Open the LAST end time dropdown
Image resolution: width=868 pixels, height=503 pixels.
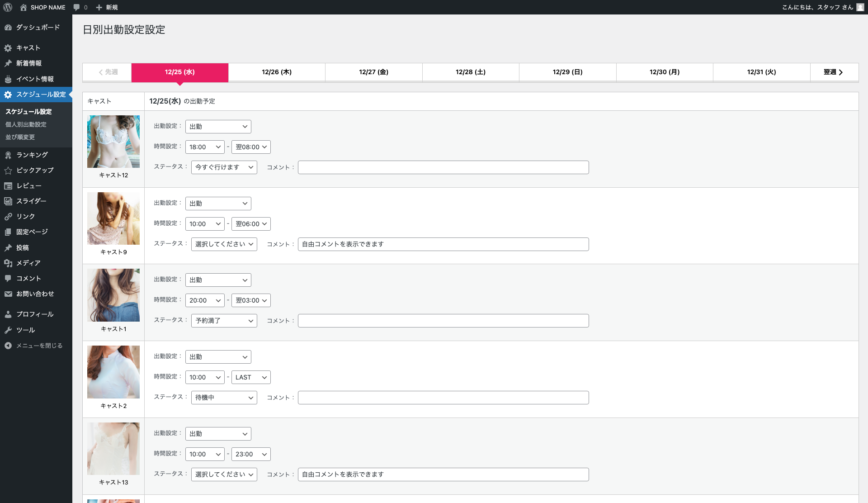click(251, 377)
